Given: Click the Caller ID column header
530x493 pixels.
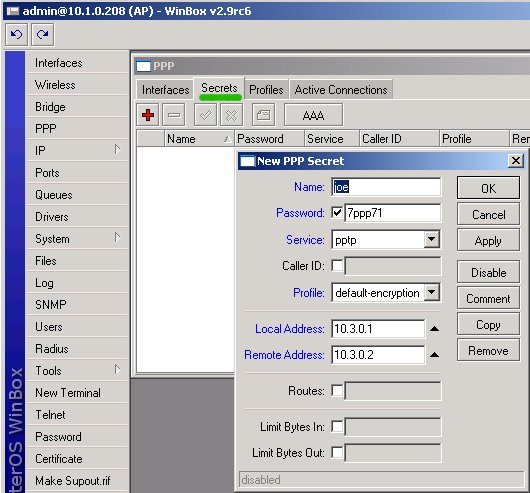Looking at the screenshot, I should [400, 138].
